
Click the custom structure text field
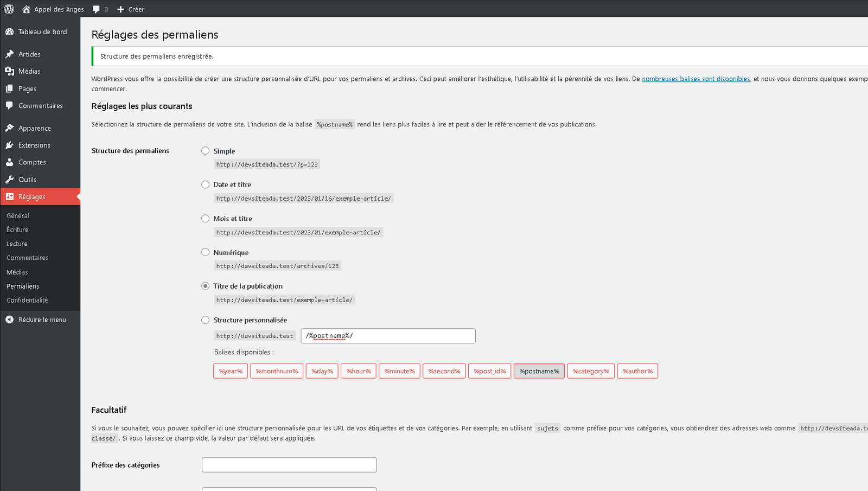click(388, 336)
